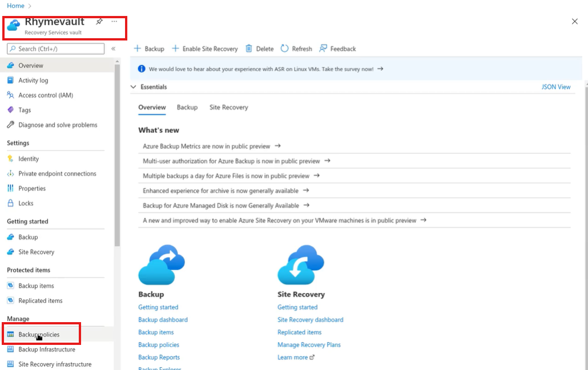The image size is (588, 370).
Task: Click the Properties bars icon
Action: click(x=10, y=188)
